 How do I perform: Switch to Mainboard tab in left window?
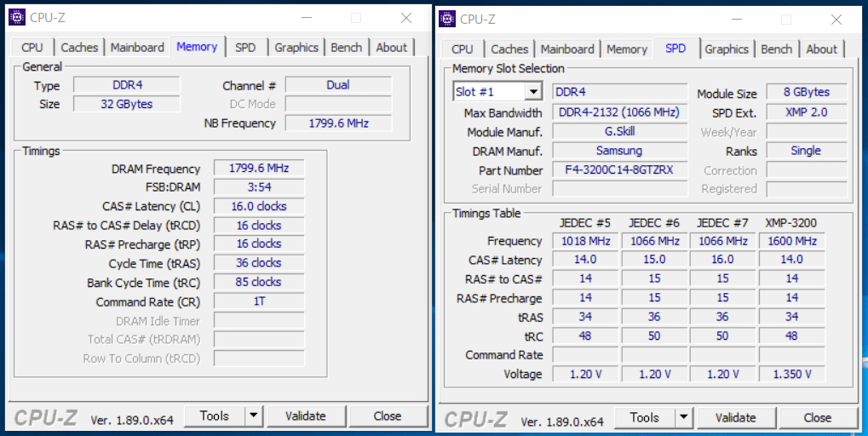137,48
